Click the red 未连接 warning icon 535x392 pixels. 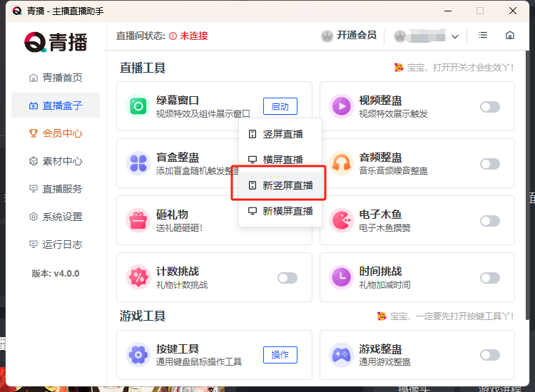[x=173, y=36]
